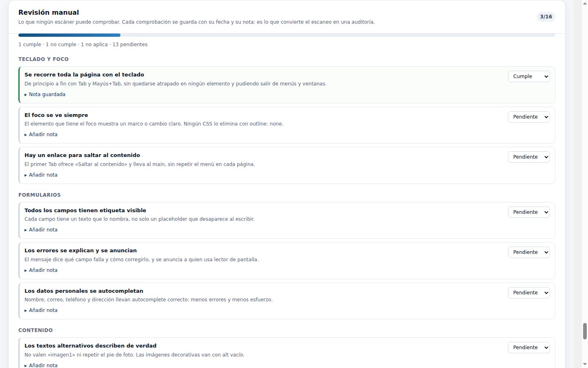Click title 'Hay un enlace para saltar al contenido'
The width and height of the screenshot is (588, 368).
[x=82, y=155]
